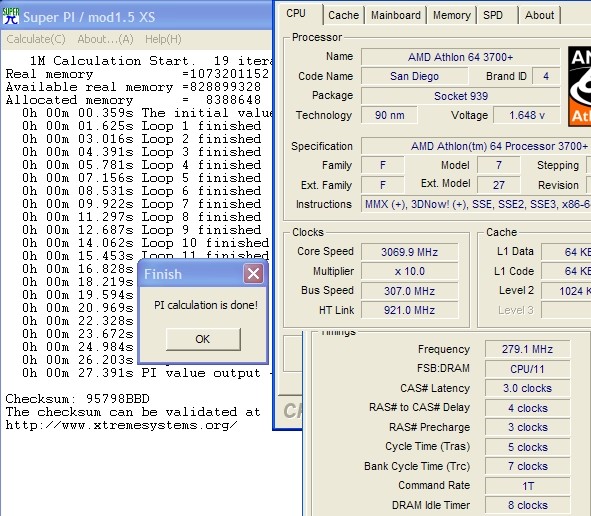Click the Multiplier value x 10.0
Viewport: 591px width, 516px height.
pos(410,271)
